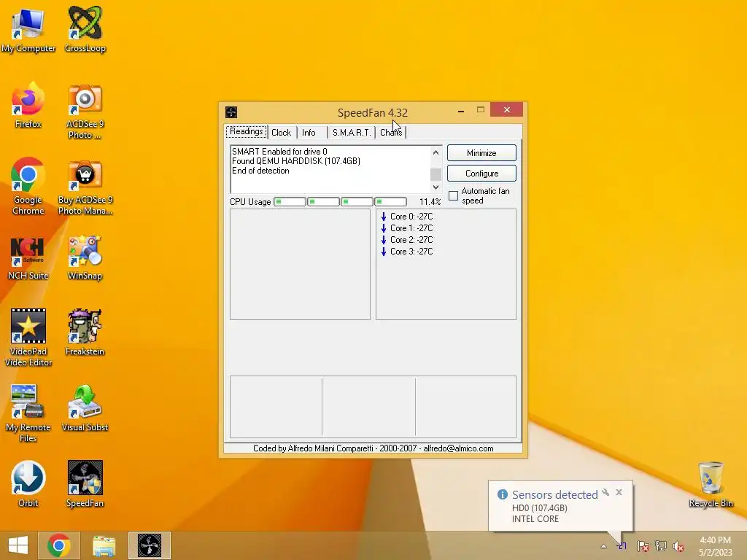Screen dimensions: 747x560
Task: Open My Computer desktop icon
Action: [x=28, y=29]
